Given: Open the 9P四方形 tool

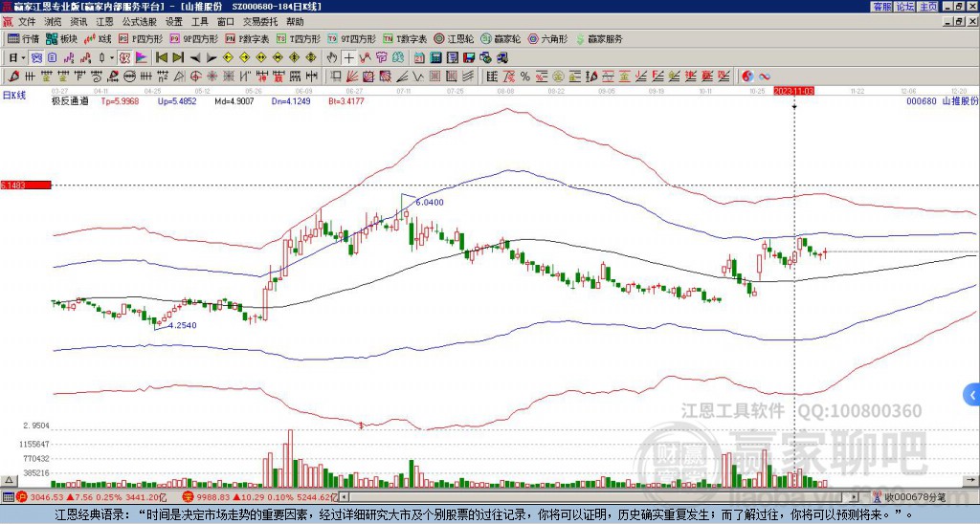Looking at the screenshot, I should coord(193,38).
